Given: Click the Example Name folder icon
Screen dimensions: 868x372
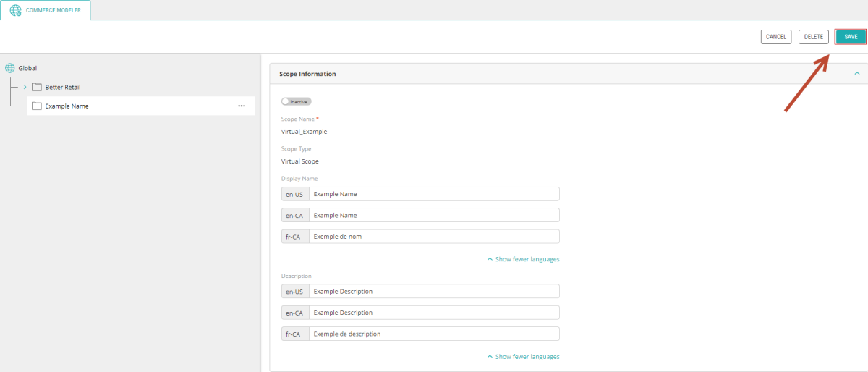Looking at the screenshot, I should click(37, 106).
